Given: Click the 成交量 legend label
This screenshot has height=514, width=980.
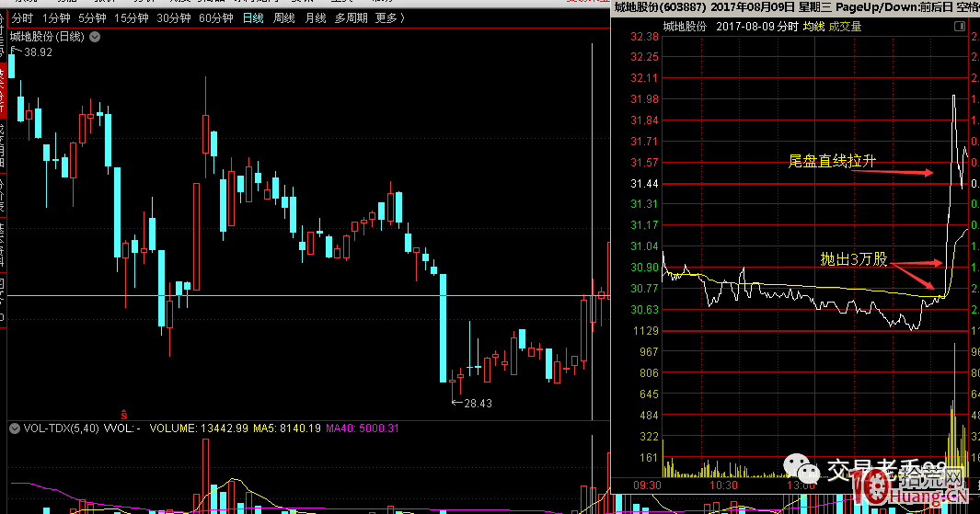Looking at the screenshot, I should point(845,27).
